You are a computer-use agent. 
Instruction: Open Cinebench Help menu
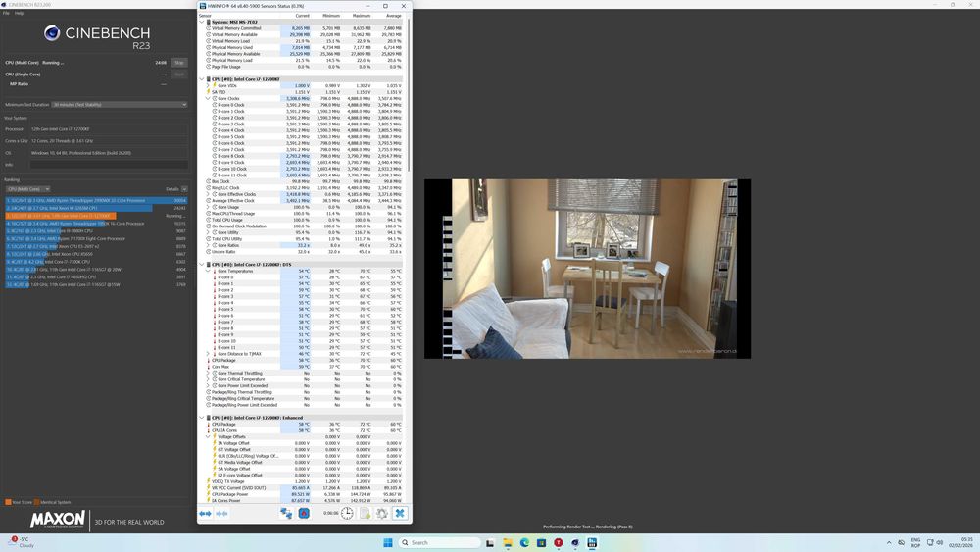pos(20,13)
